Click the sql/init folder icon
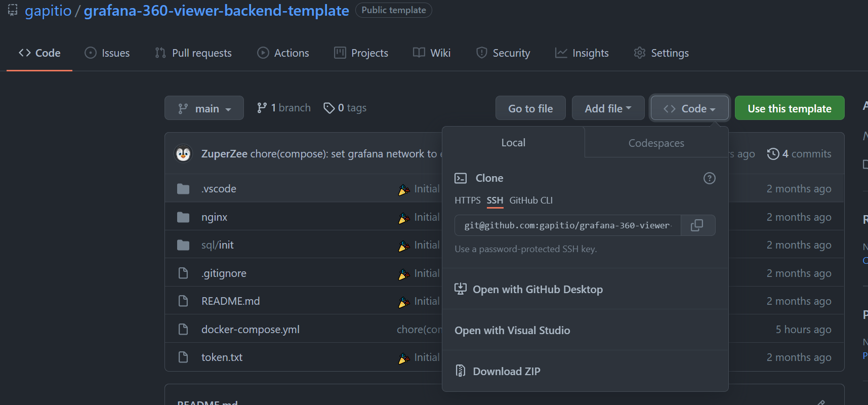868x405 pixels. point(183,245)
